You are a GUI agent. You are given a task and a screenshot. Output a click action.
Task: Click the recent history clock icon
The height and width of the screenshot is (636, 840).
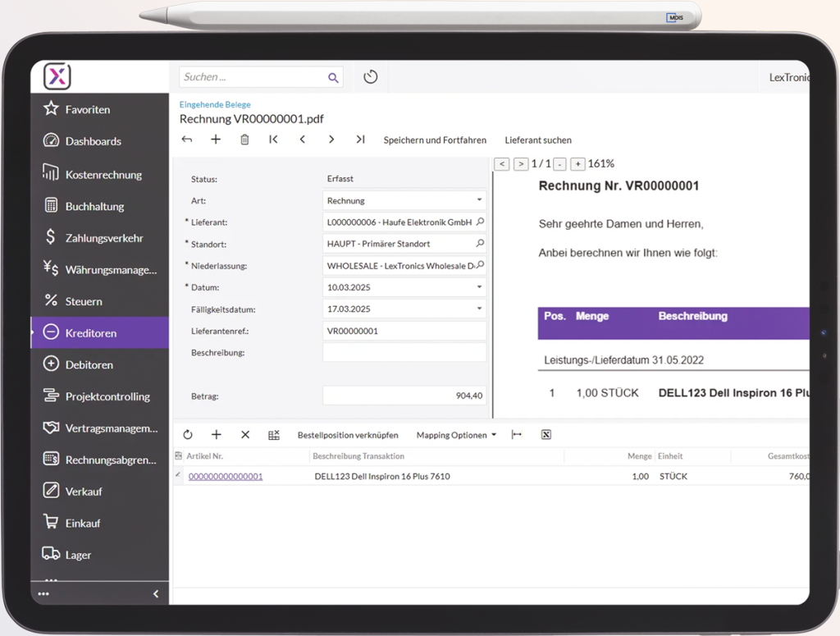coord(371,77)
